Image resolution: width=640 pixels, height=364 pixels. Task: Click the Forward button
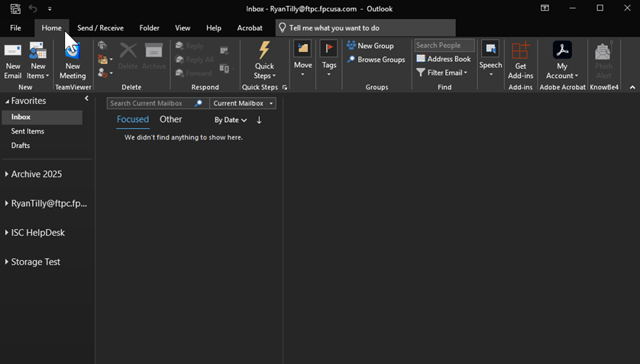click(193, 73)
